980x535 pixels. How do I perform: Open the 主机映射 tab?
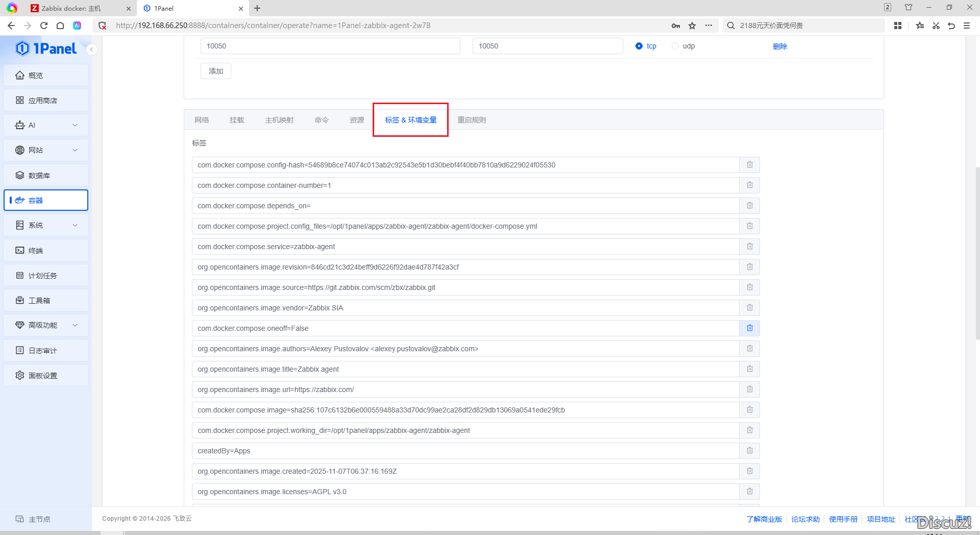[x=279, y=120]
